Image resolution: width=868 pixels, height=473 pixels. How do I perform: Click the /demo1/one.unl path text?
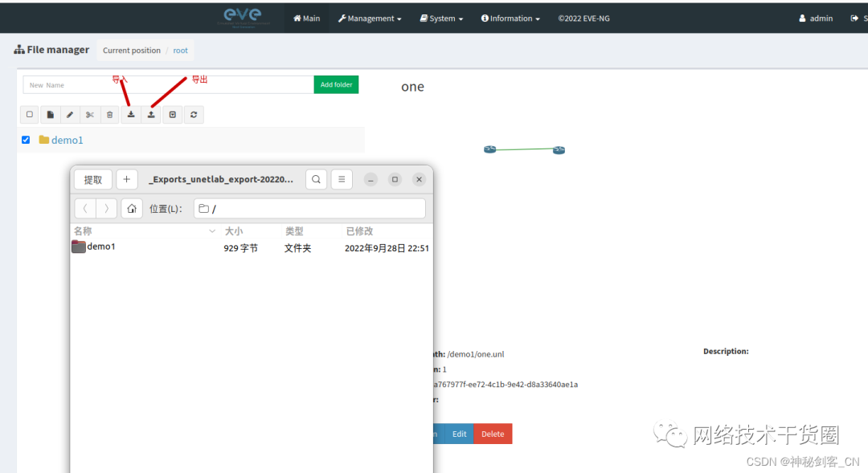(476, 354)
